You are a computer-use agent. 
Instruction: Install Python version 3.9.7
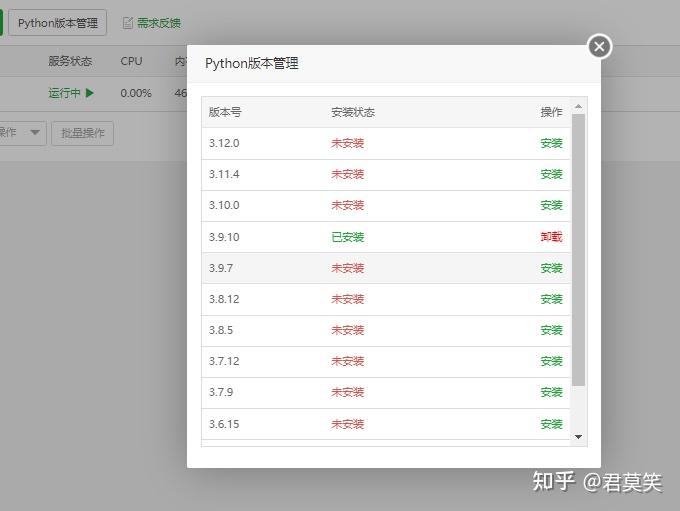(551, 268)
